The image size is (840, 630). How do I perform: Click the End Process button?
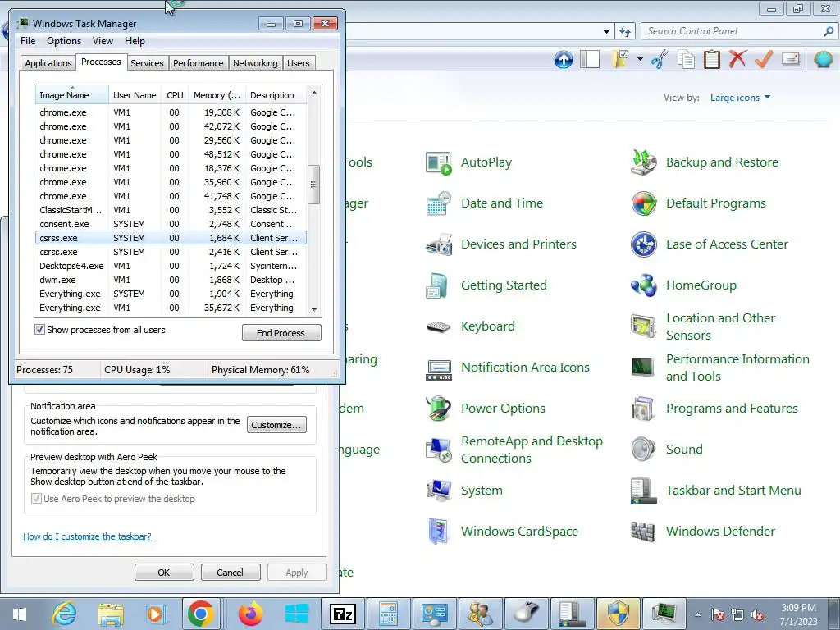(281, 333)
